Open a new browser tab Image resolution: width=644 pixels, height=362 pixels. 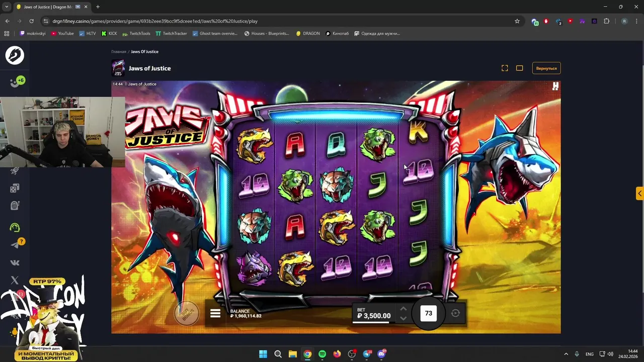[98, 7]
